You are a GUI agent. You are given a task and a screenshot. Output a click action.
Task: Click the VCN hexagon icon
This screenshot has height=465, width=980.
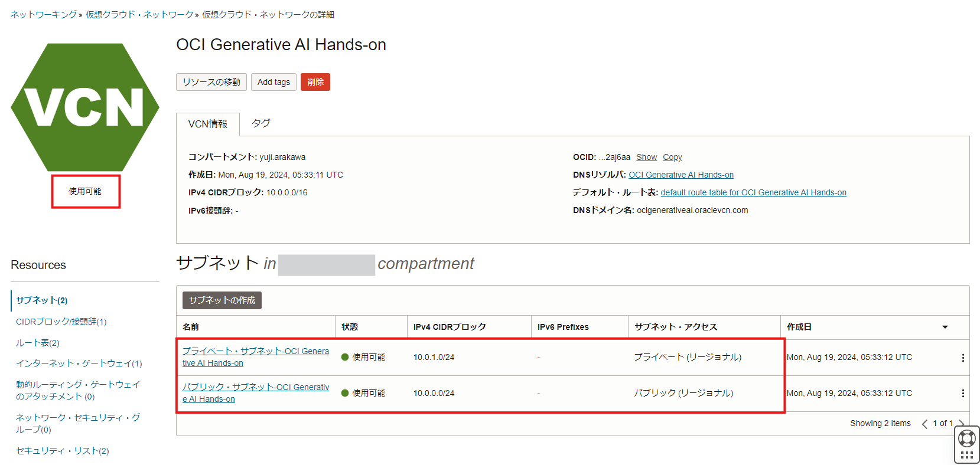[x=85, y=107]
